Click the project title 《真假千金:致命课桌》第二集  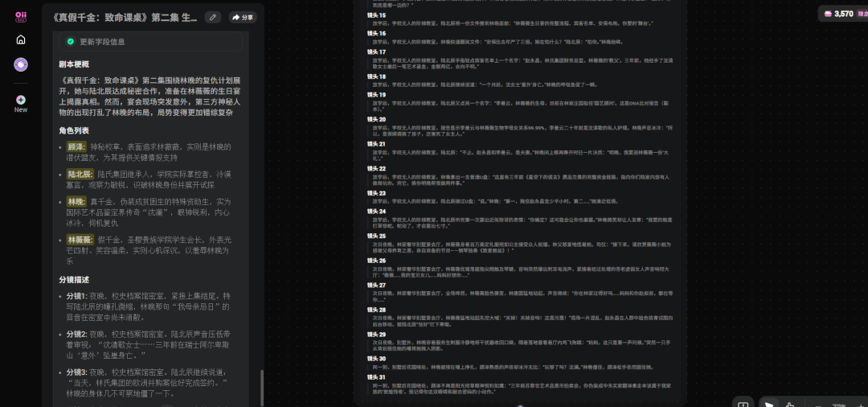125,18
